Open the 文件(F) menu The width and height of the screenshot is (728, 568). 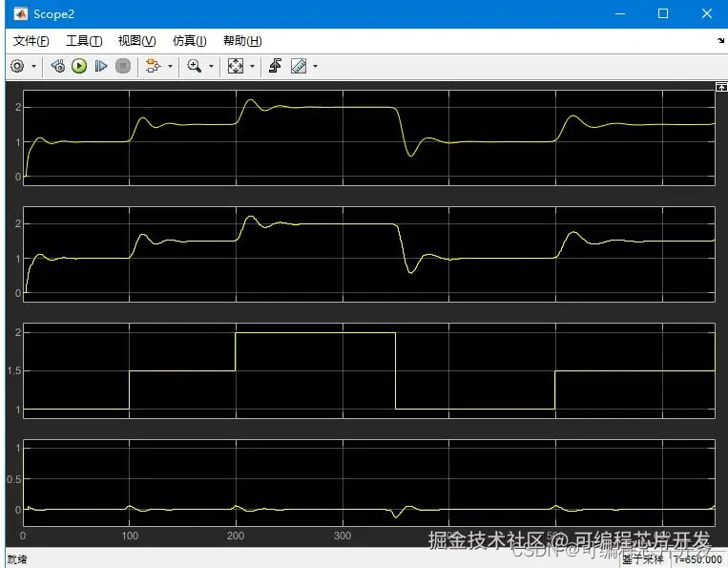31,41
